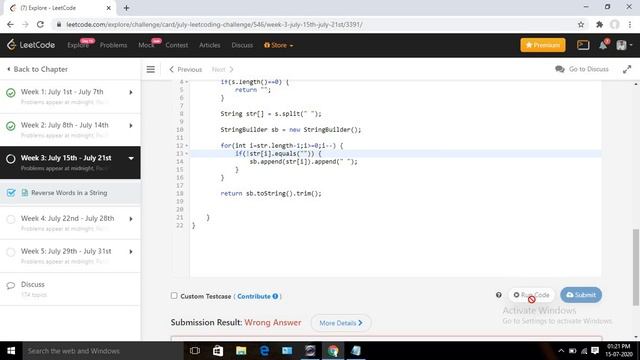Open the Explore menu
The image size is (640, 360).
point(78,45)
